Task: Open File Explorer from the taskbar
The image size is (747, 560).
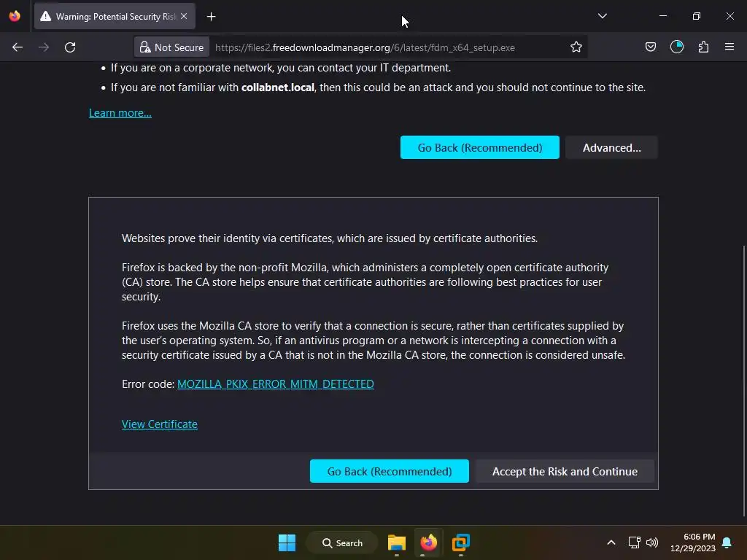Action: pos(396,542)
